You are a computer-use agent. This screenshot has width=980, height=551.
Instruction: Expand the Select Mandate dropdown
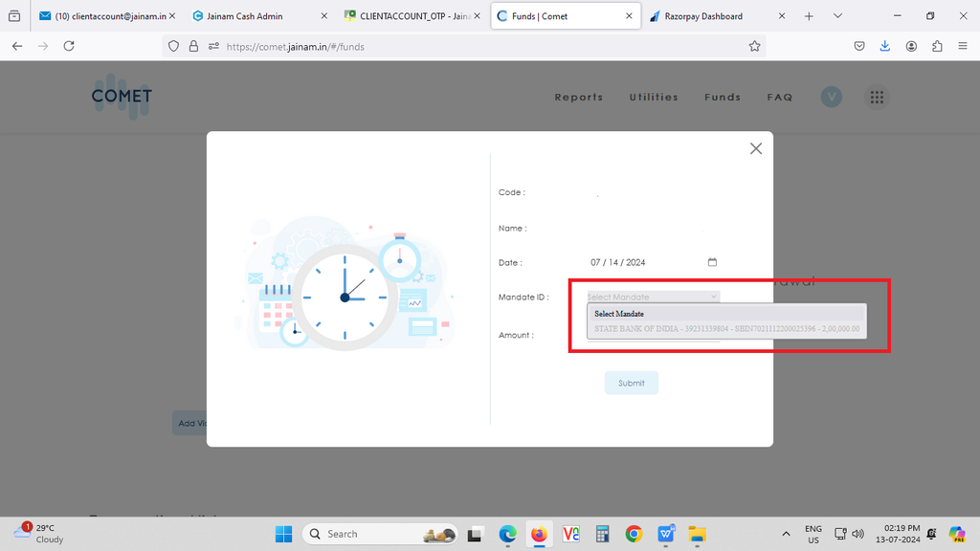(x=653, y=298)
